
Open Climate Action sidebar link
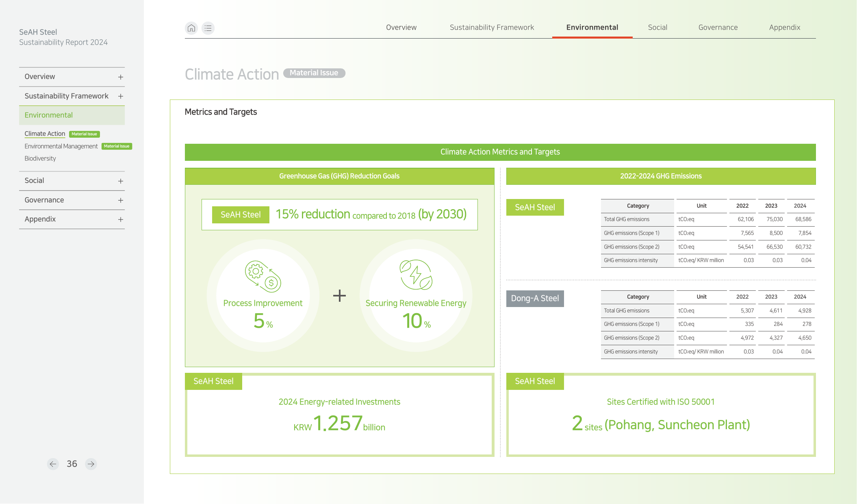pos(45,134)
